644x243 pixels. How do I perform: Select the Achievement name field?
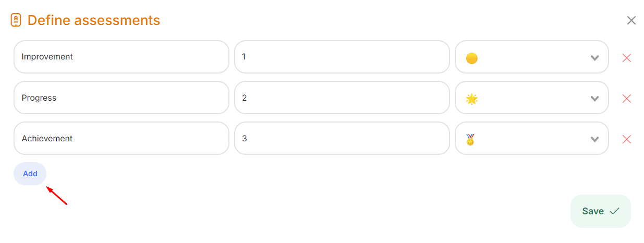pyautogui.click(x=121, y=138)
